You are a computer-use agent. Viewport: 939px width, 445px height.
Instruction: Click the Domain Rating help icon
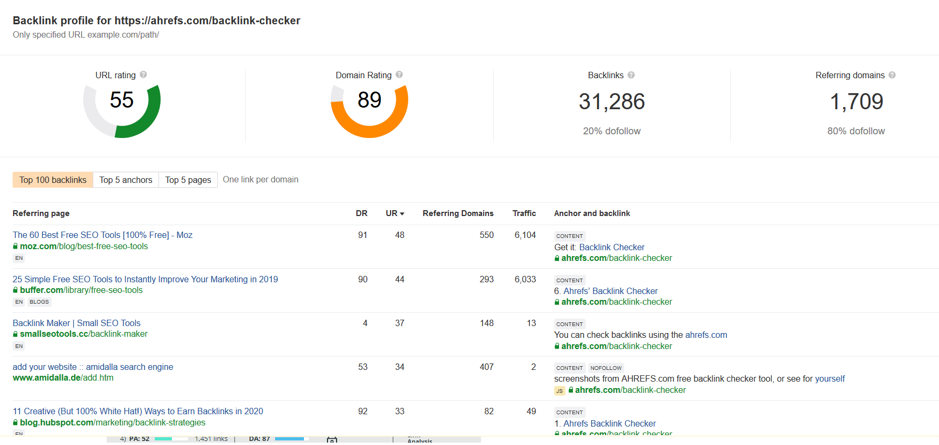tap(399, 75)
